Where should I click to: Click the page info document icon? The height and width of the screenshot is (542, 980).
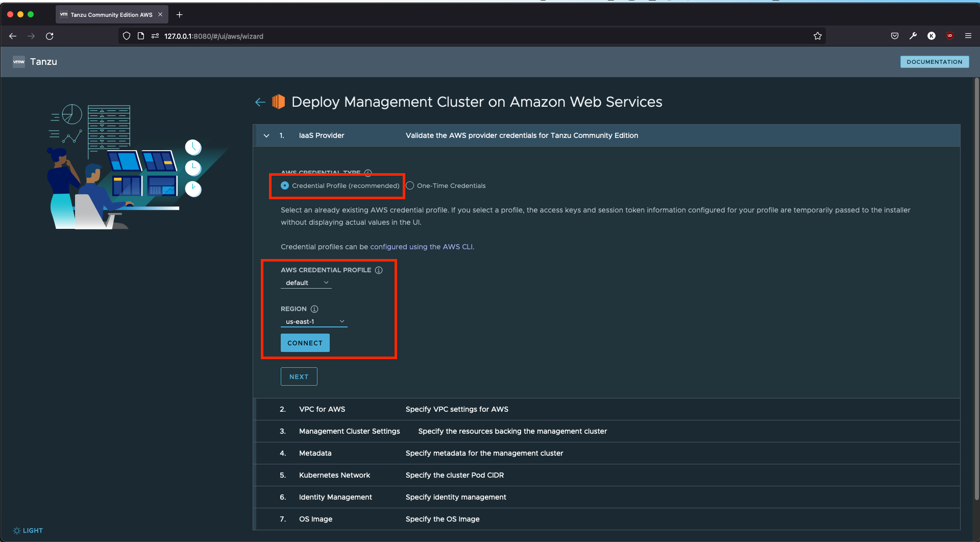pos(141,36)
